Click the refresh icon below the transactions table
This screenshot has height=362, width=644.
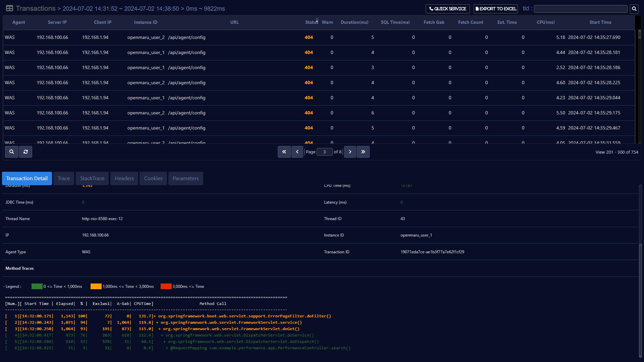pos(25,152)
